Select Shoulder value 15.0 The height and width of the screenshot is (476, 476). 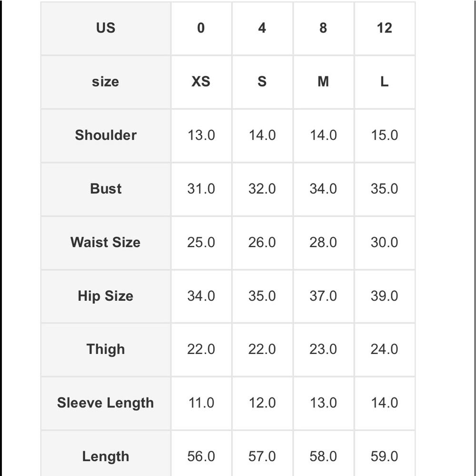384,135
